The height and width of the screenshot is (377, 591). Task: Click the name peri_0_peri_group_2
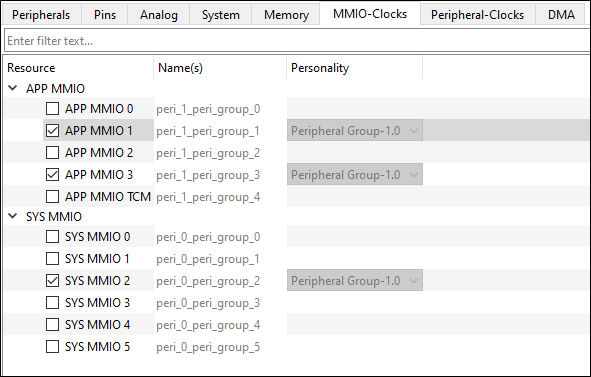[x=208, y=281]
